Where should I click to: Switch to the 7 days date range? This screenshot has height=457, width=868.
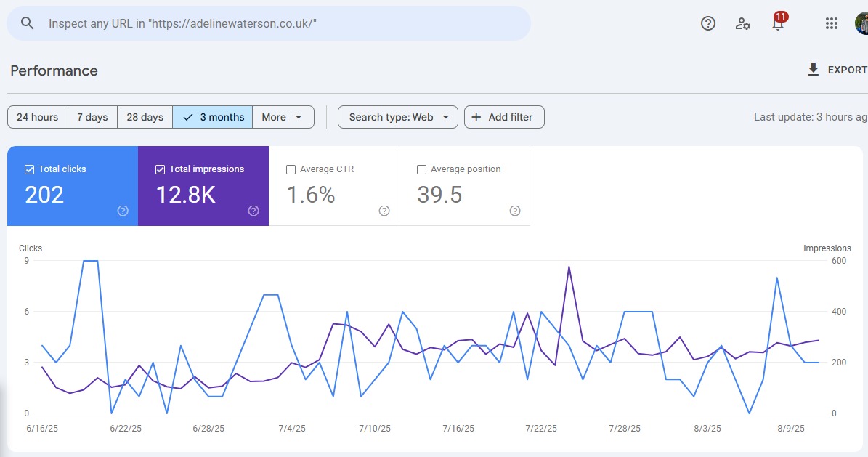point(92,116)
